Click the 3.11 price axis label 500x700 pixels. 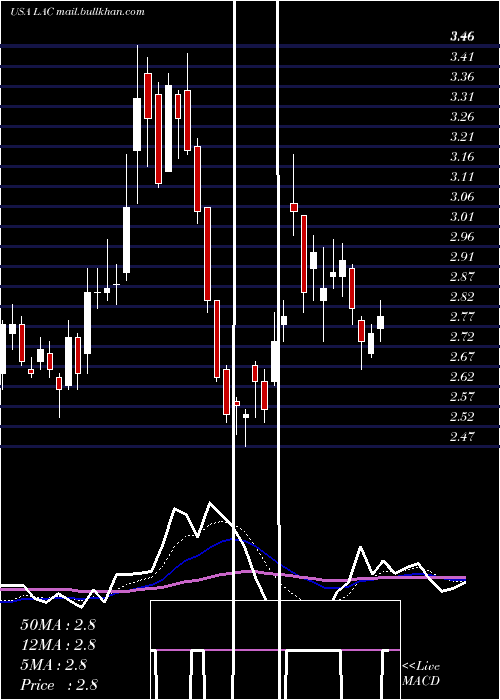click(462, 177)
